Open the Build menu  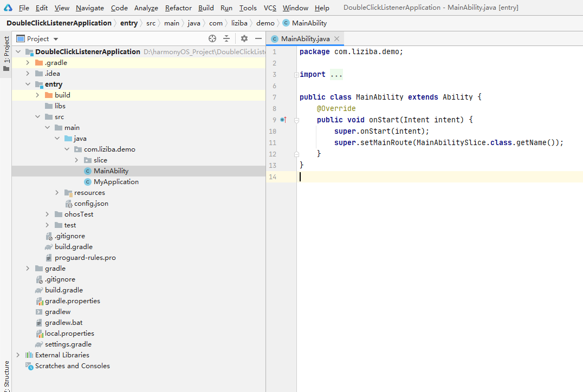point(206,8)
